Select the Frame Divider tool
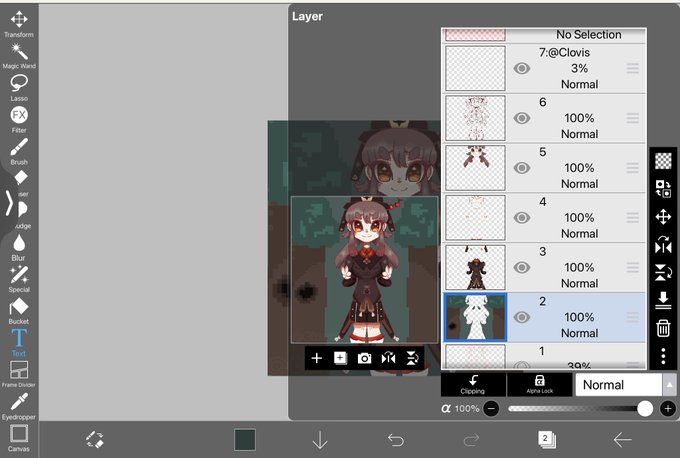 click(19, 374)
